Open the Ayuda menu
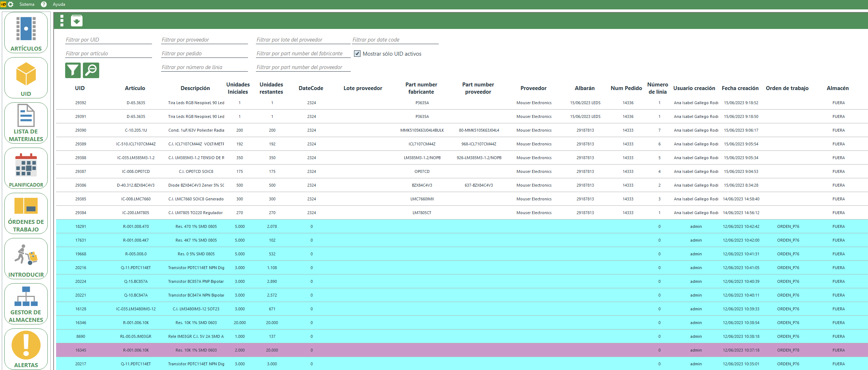 click(59, 4)
